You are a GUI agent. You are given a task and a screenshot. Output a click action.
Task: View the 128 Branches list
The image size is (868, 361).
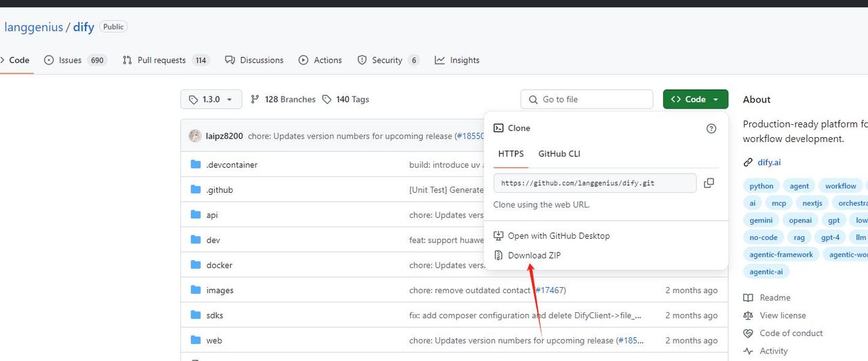coord(283,99)
